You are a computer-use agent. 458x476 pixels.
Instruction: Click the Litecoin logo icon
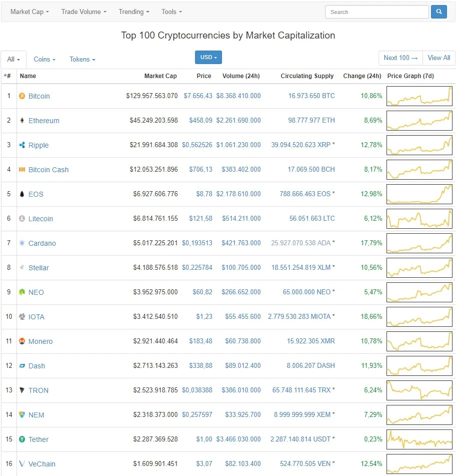(22, 219)
